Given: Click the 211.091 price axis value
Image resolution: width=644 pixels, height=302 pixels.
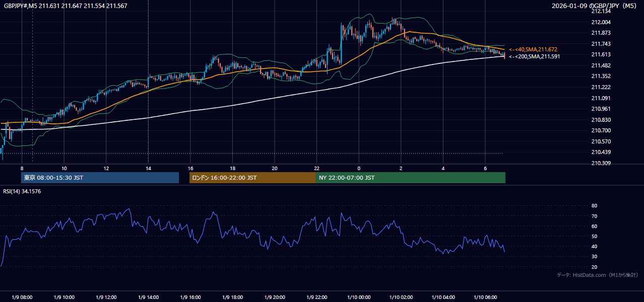Looking at the screenshot, I should click(601, 98).
